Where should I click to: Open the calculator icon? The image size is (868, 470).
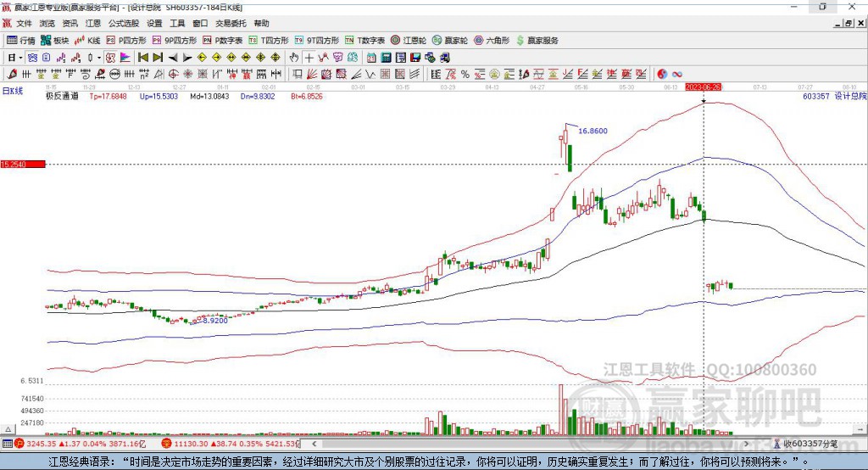pos(386,58)
